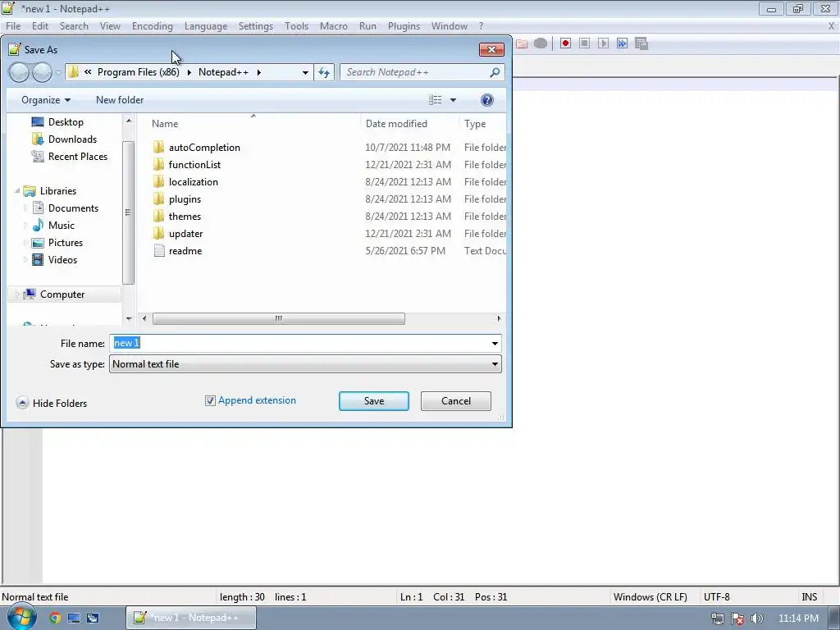Click the taskbar icon right of Chrome

(73, 618)
